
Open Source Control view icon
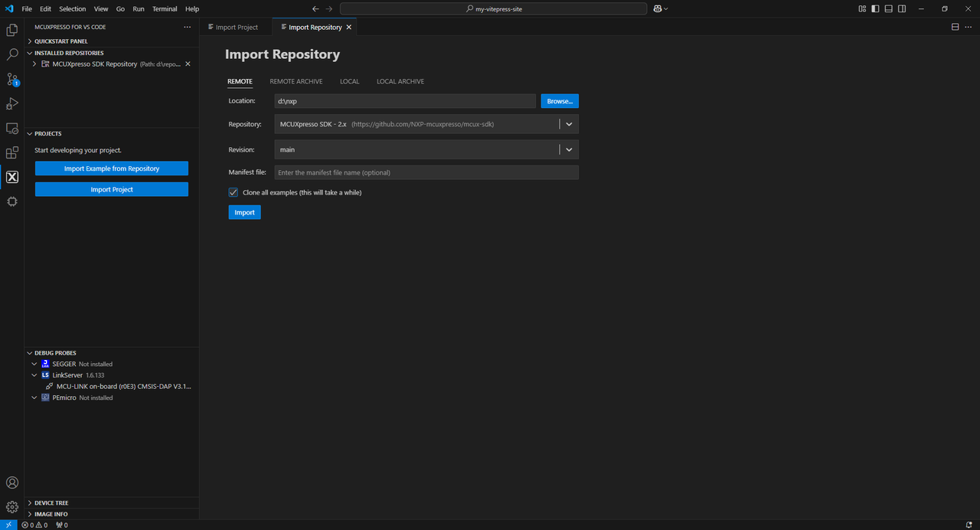click(x=12, y=80)
